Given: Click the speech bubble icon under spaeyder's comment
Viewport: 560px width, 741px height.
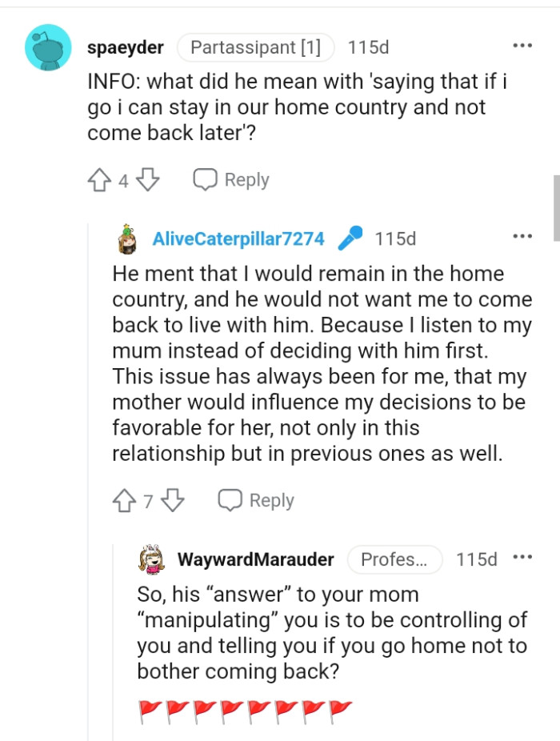Looking at the screenshot, I should coord(206,178).
